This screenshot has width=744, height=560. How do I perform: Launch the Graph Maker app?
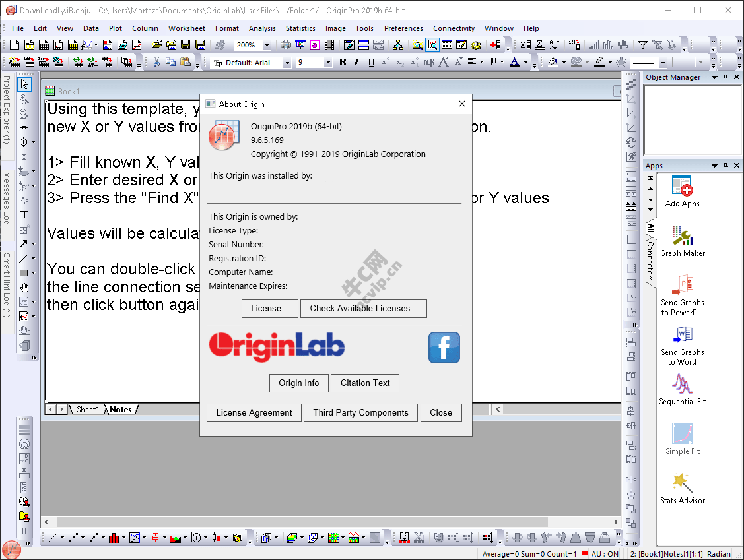click(683, 241)
